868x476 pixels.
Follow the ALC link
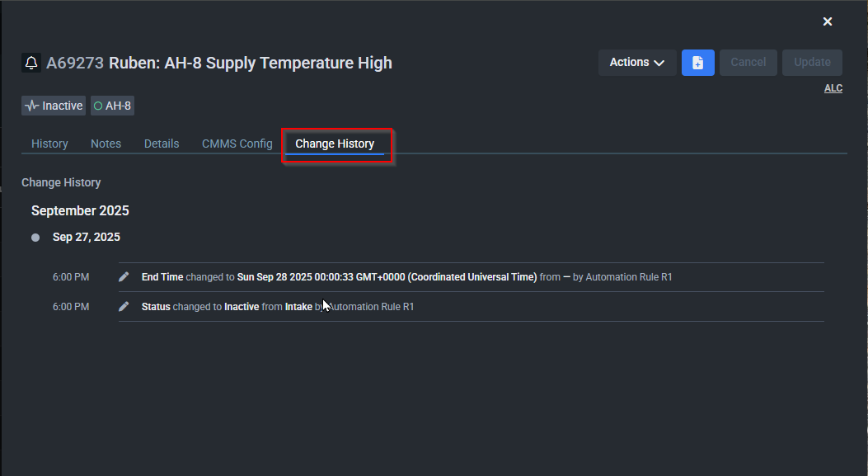pos(833,88)
